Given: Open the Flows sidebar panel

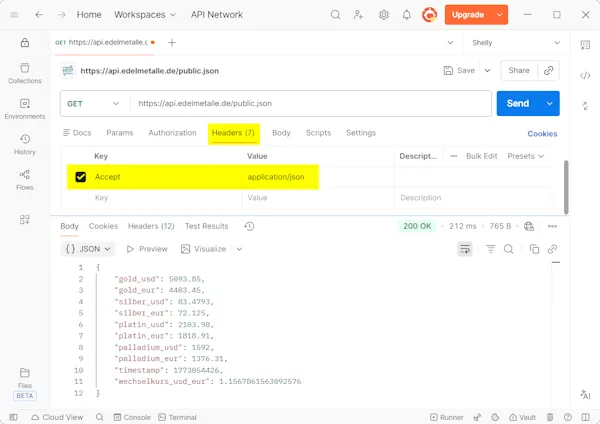Looking at the screenshot, I should [x=24, y=180].
